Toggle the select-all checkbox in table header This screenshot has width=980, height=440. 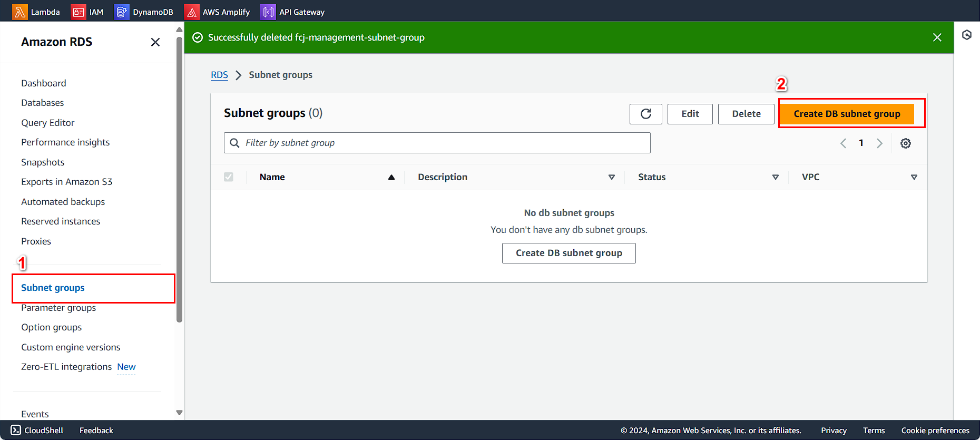[x=228, y=177]
